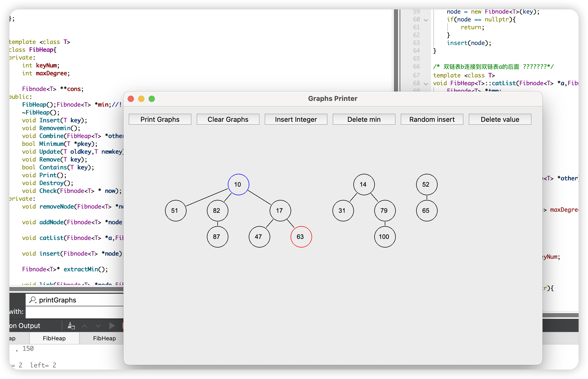The image size is (588, 379).
Task: Click the Print Graphs button
Action: [x=160, y=119]
